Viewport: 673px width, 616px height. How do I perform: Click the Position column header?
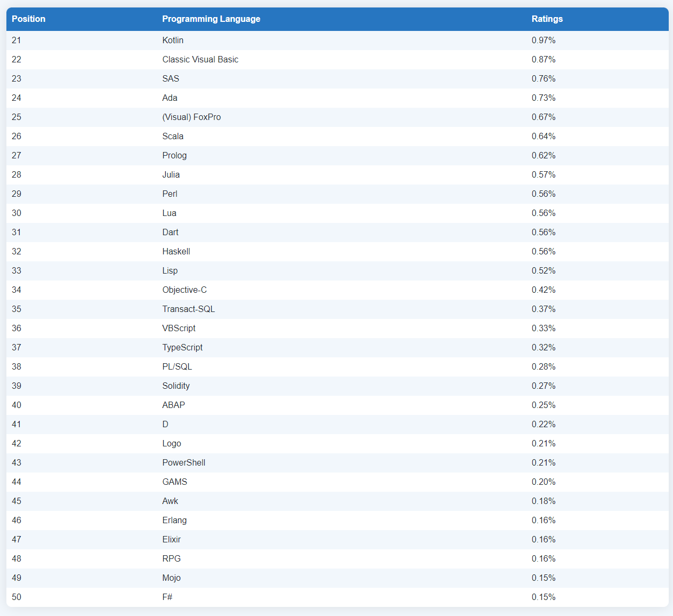[29, 19]
